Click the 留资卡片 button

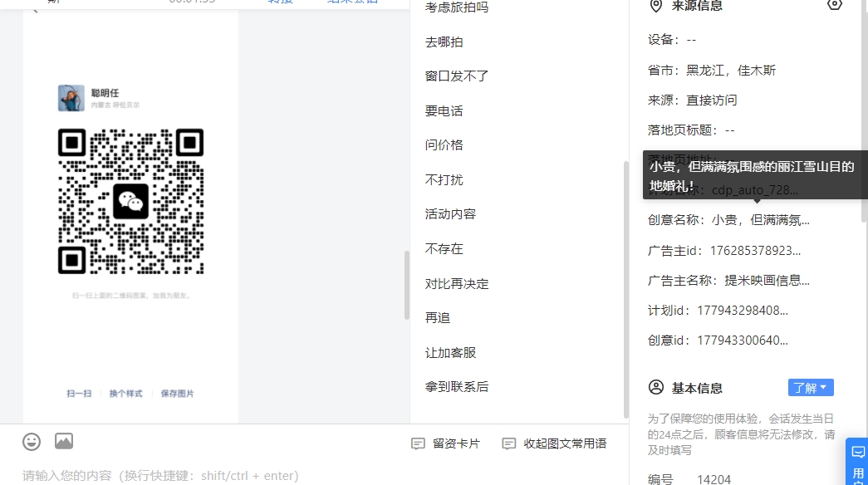tap(445, 443)
